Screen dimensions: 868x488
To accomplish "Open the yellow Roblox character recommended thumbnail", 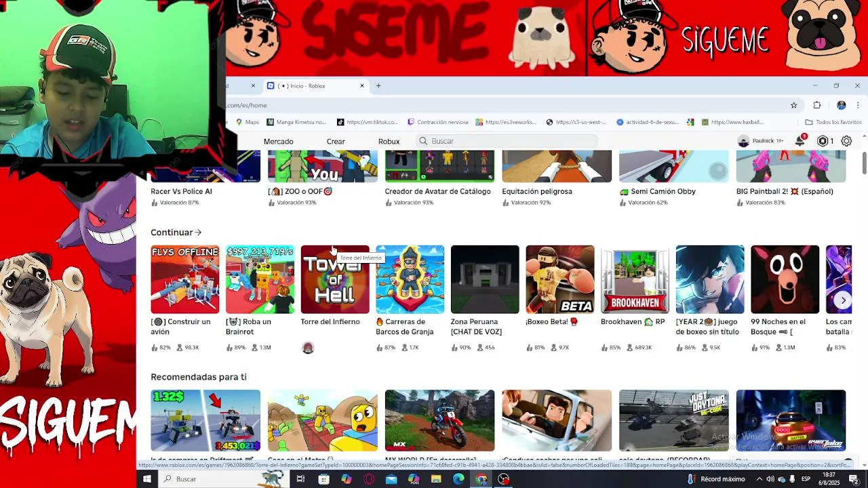I will click(x=323, y=420).
